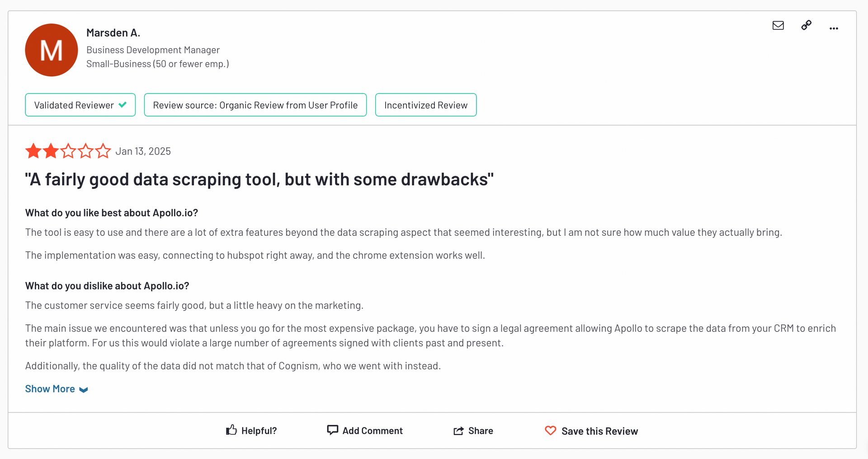Expand the review with Show More
The width and height of the screenshot is (868, 459).
pos(57,389)
